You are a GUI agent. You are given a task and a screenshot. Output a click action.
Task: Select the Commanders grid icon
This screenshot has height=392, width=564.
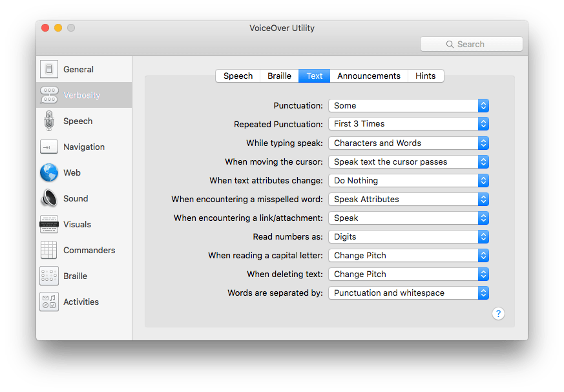49,250
